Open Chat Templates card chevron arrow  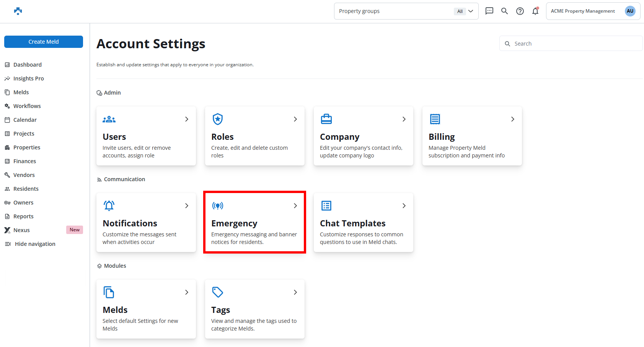pyautogui.click(x=404, y=206)
